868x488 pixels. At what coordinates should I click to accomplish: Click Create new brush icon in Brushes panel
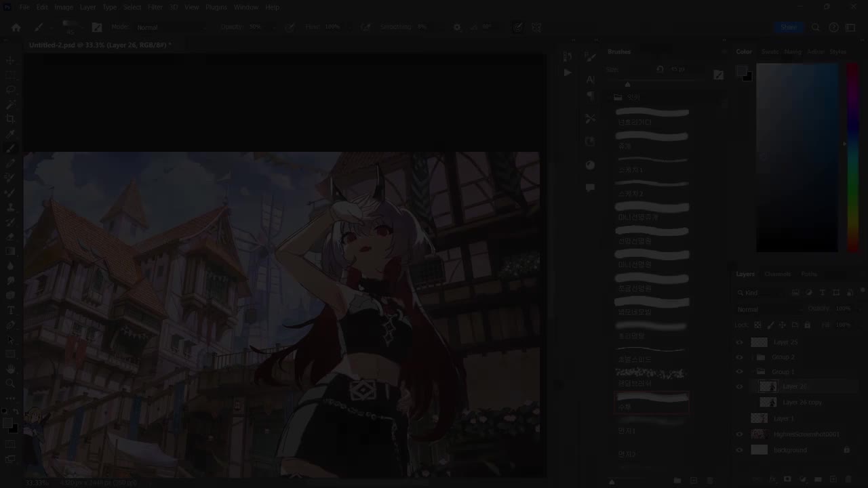694,481
